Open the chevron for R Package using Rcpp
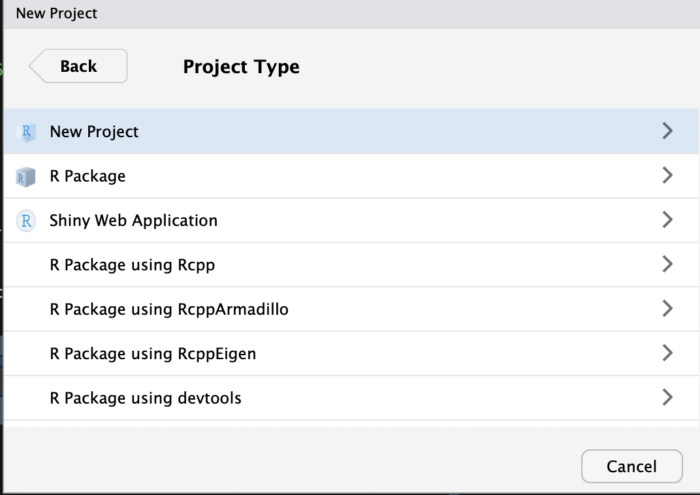The image size is (700, 495). pos(667,264)
